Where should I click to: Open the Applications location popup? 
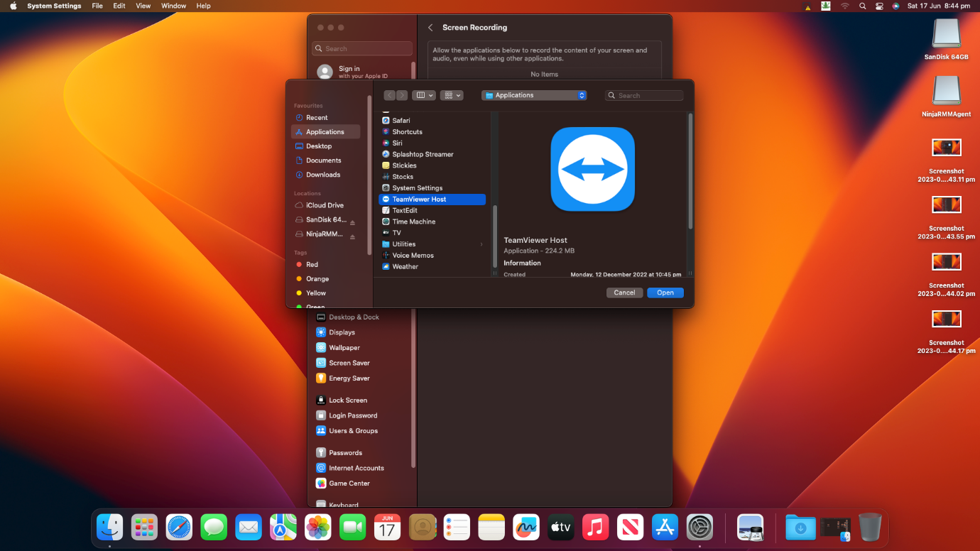(534, 95)
